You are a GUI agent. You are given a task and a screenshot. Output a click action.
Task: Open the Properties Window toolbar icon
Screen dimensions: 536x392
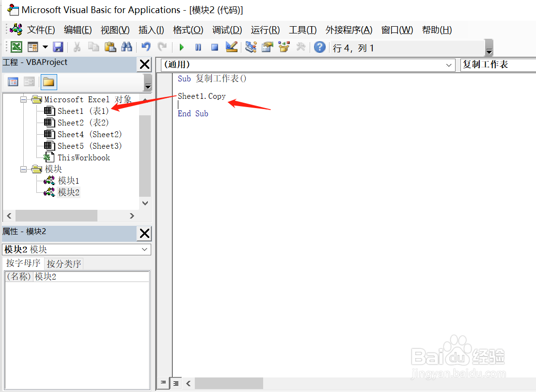268,47
